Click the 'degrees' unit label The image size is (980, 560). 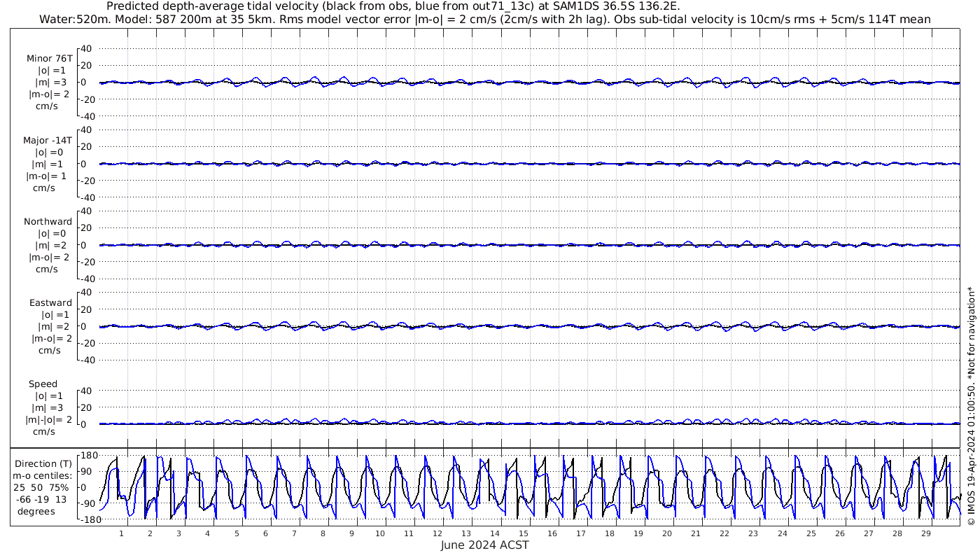coord(36,511)
